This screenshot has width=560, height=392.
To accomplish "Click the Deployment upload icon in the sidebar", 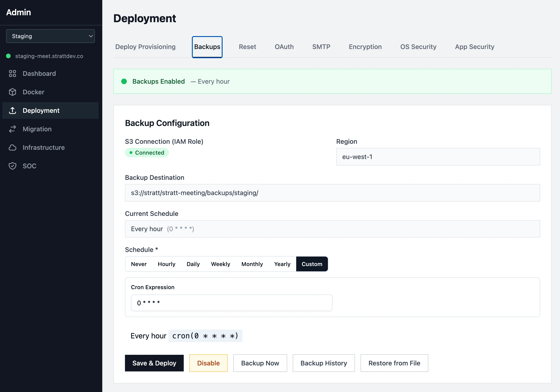I will 13,110.
